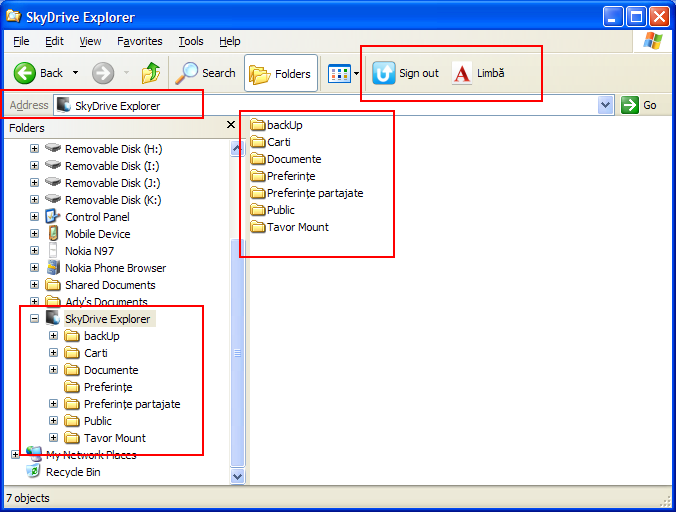
Task: Open the Views icon menu
Action: point(339,74)
